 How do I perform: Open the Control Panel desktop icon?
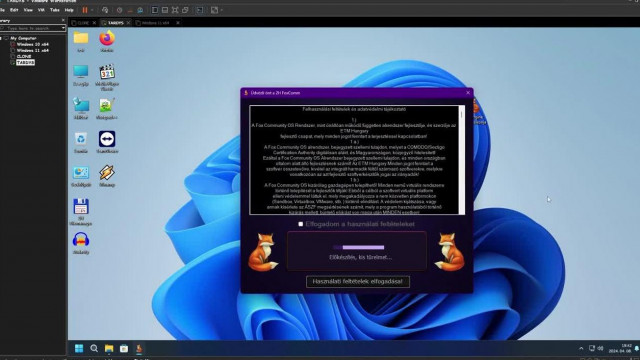click(81, 176)
